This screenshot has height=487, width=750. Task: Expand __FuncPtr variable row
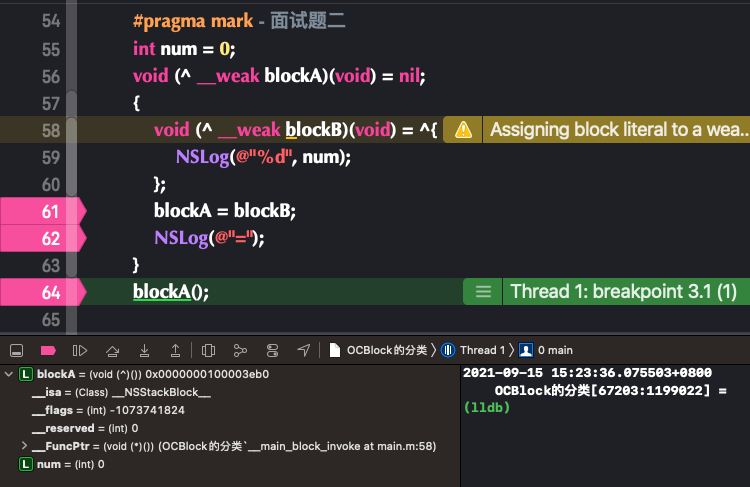pyautogui.click(x=24, y=446)
